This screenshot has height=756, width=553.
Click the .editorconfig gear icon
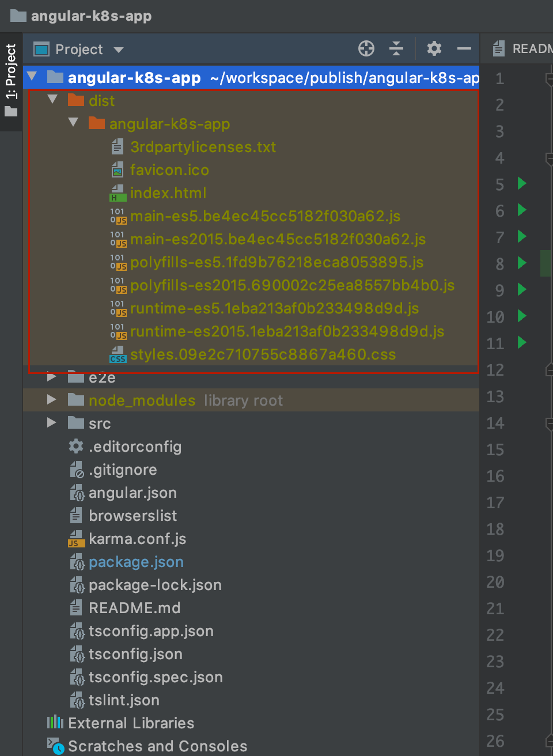[x=76, y=446]
